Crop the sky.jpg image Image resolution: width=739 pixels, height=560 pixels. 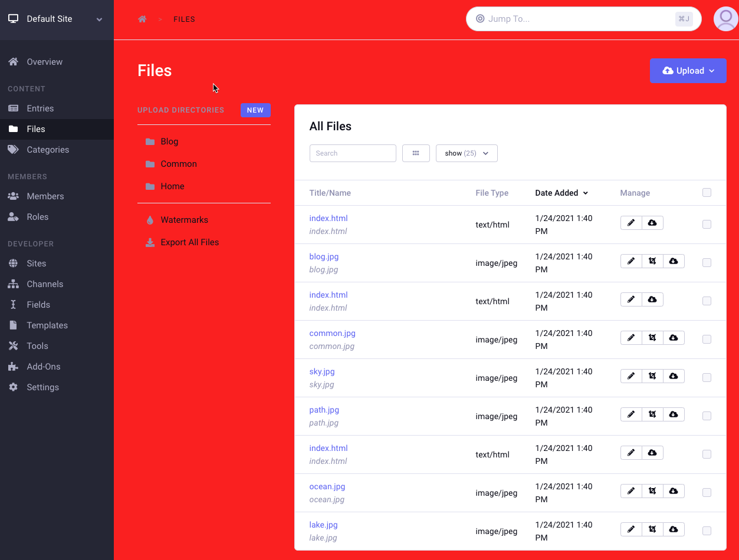point(652,376)
